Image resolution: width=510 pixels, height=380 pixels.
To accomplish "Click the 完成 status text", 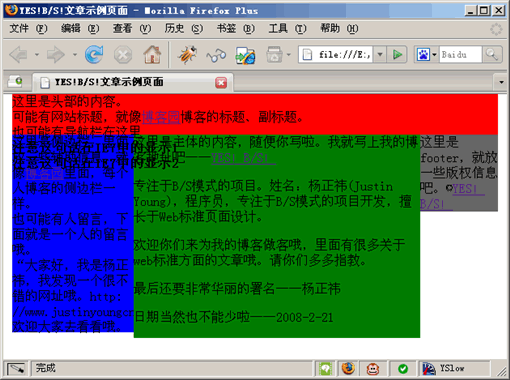I will click(46, 368).
